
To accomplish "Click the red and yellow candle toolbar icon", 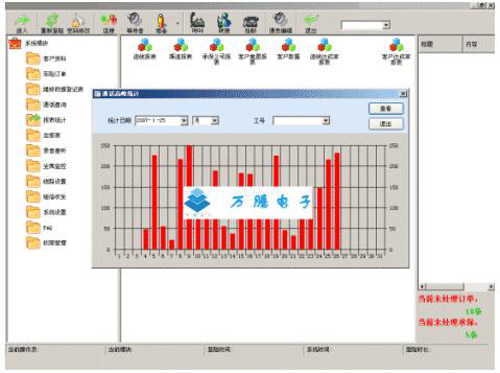I will tap(161, 21).
